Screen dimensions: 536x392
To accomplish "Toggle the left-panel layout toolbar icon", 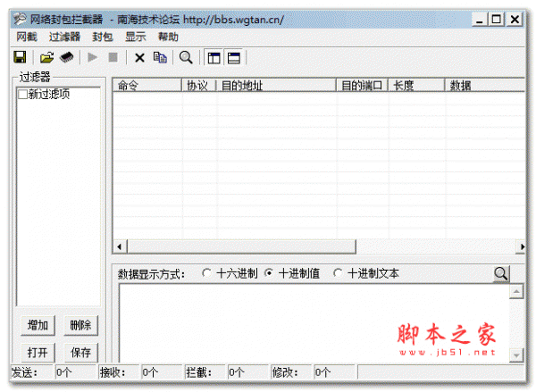I will point(214,58).
